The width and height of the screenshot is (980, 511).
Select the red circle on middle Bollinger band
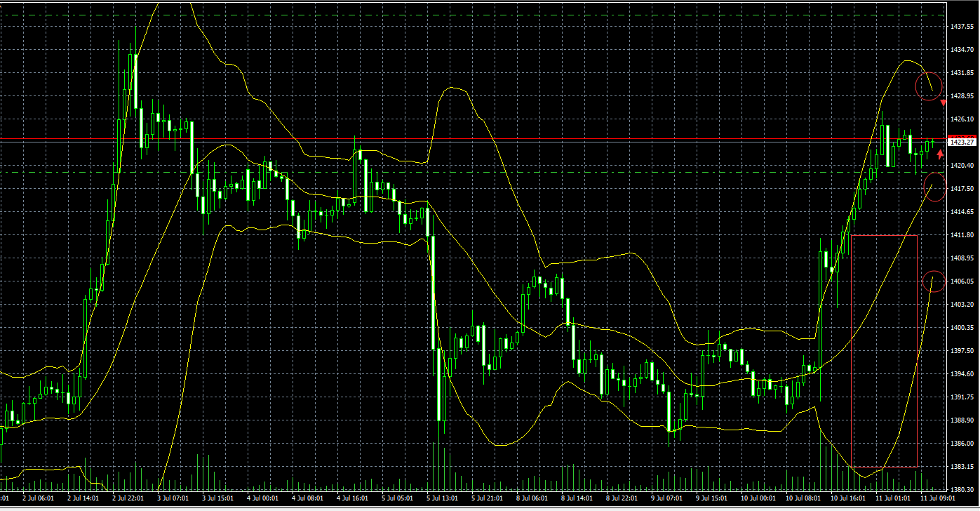point(935,187)
